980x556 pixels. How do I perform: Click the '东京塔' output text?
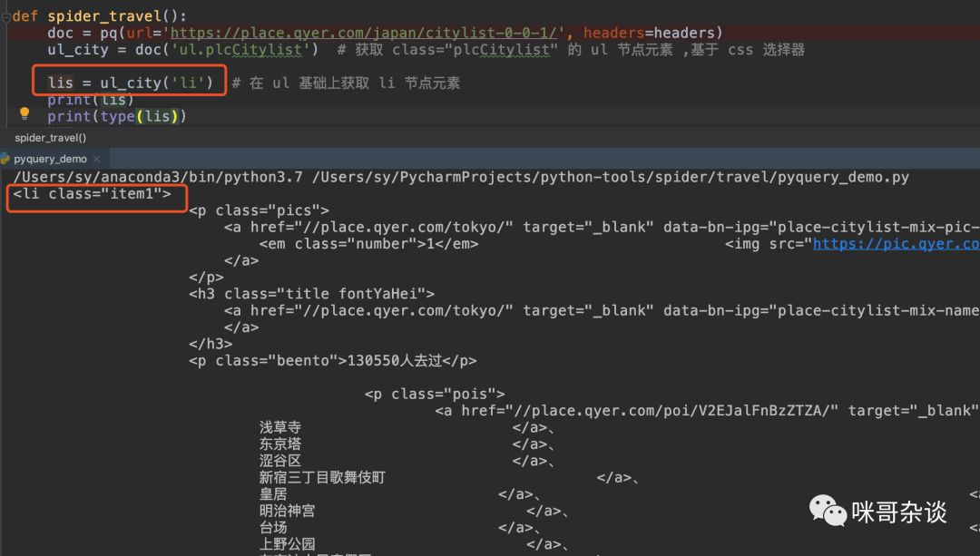[280, 444]
